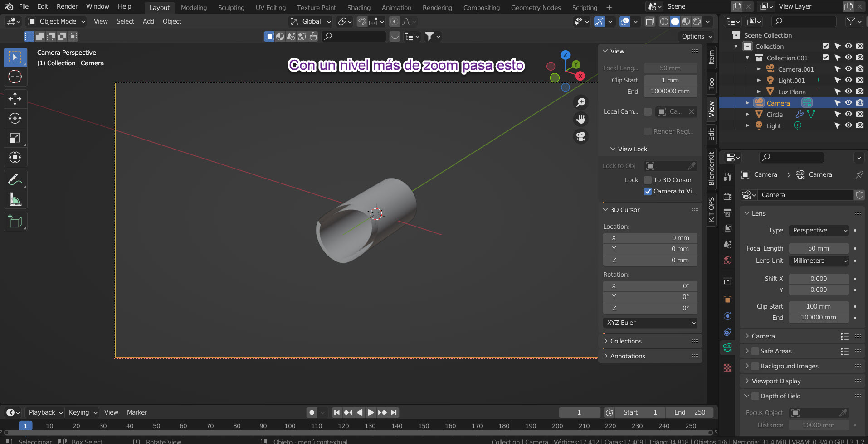Screen dimensions: 868x444
Task: Open the lens Type Perspective dropdown
Action: (819, 230)
